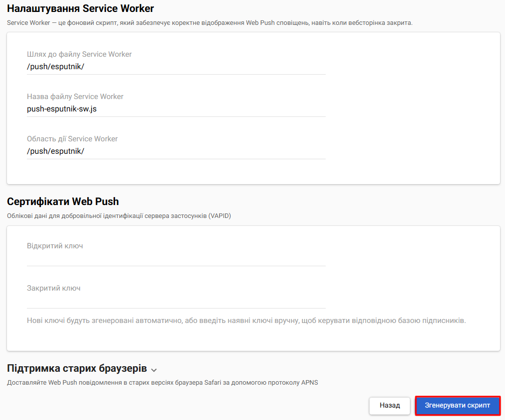The height and width of the screenshot is (420, 505).
Task: Edit the Назва файлу Service Worker field
Action: click(176, 109)
